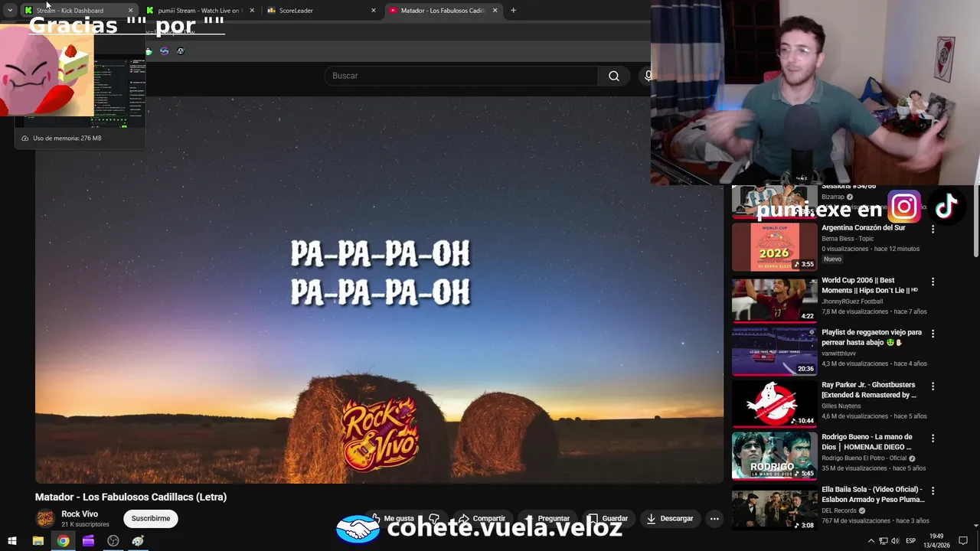Open the network tray icon
This screenshot has height=551, width=980.
coord(883,541)
